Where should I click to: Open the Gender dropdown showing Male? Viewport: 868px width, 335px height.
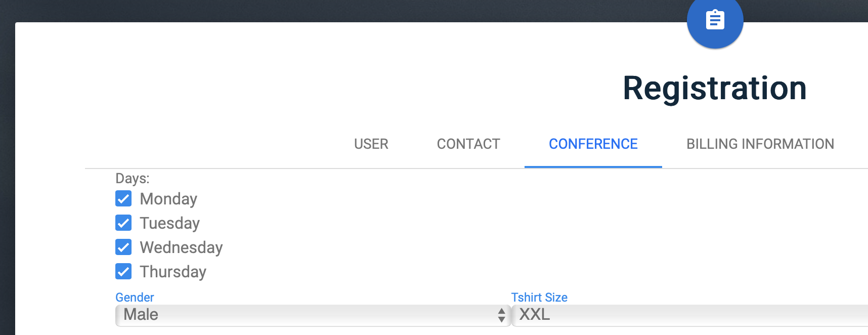(313, 315)
